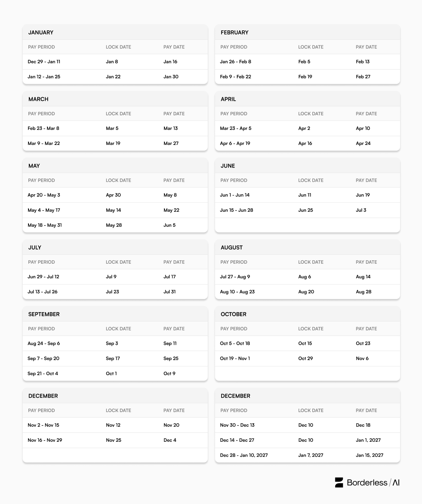Select the Aug 10 - Aug 23 pay period
Screen dimensions: 422x504
click(x=237, y=292)
